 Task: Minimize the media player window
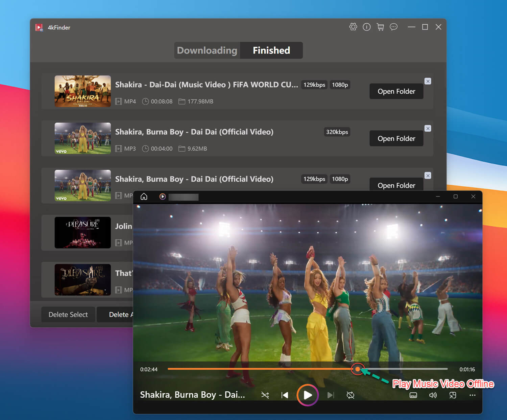pyautogui.click(x=438, y=196)
